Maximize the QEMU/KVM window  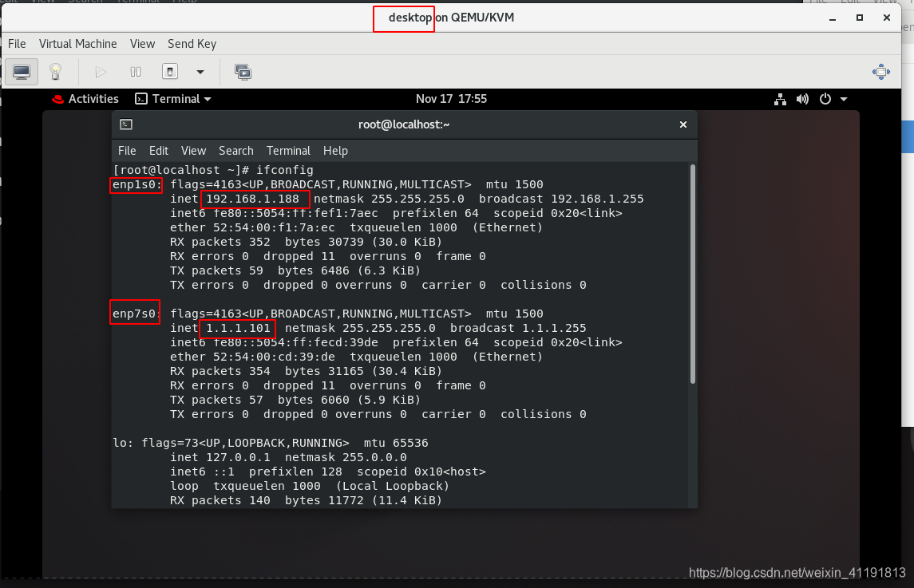coord(859,18)
